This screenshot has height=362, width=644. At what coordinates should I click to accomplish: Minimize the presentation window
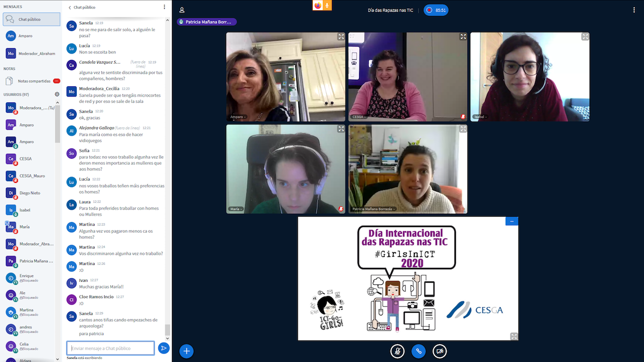(x=511, y=220)
